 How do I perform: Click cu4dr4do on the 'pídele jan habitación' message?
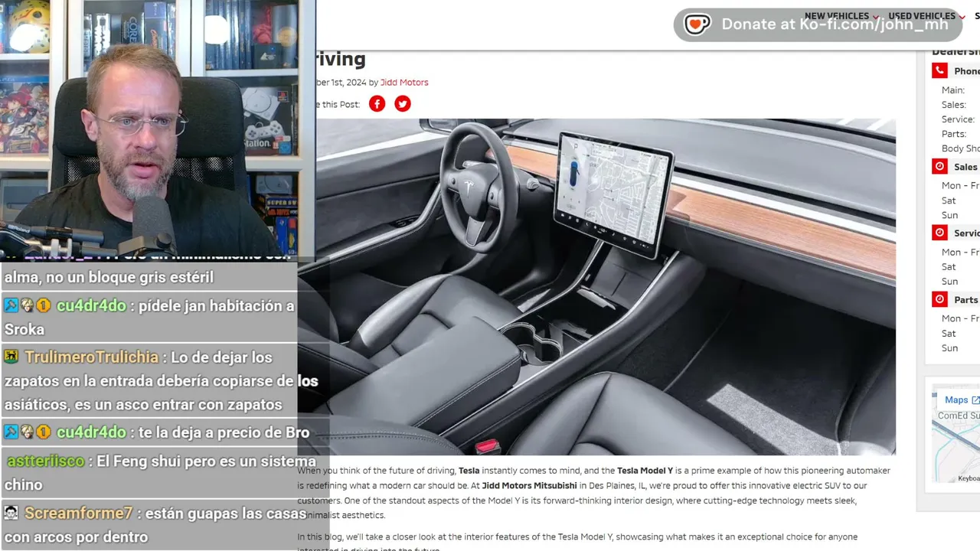point(91,306)
